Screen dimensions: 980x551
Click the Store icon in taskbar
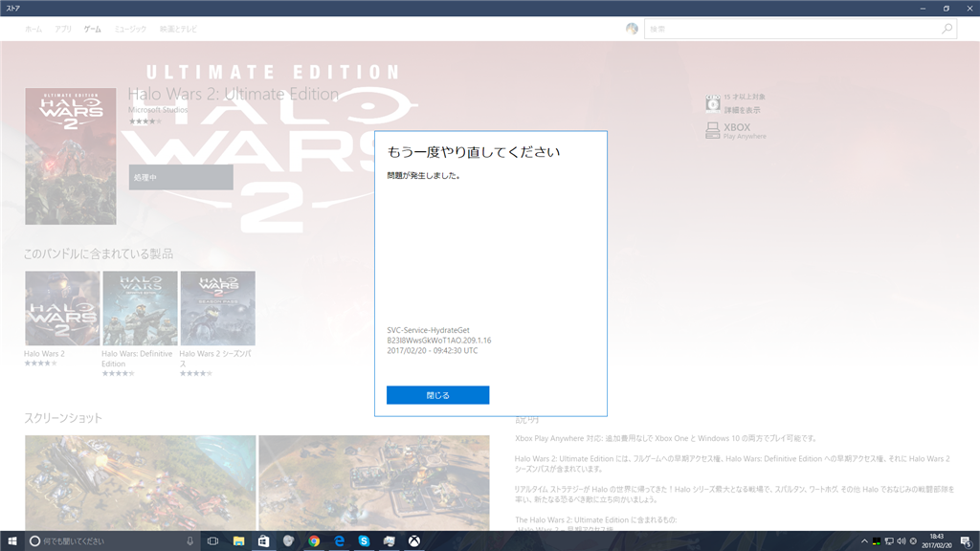263,541
